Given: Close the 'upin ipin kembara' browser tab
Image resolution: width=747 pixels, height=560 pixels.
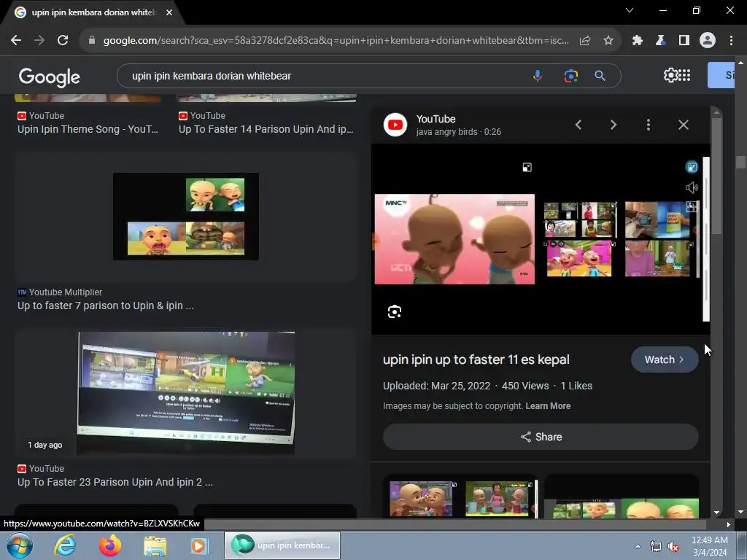Looking at the screenshot, I should (169, 12).
